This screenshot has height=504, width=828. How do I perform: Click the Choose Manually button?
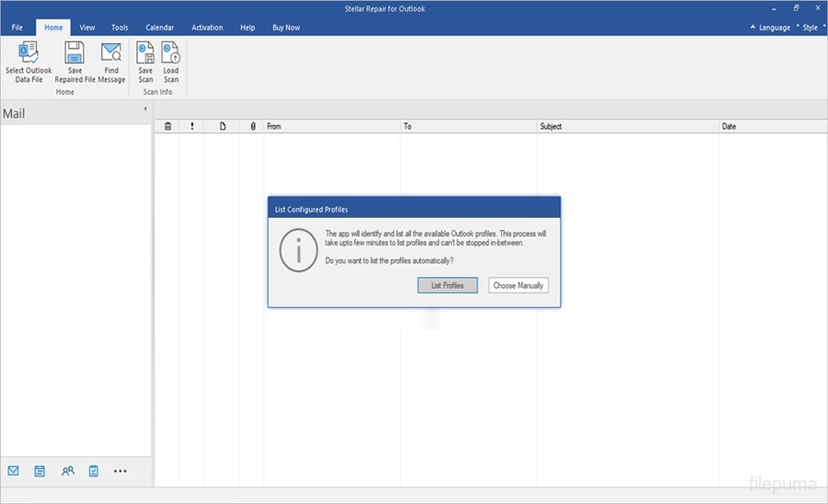tap(518, 285)
